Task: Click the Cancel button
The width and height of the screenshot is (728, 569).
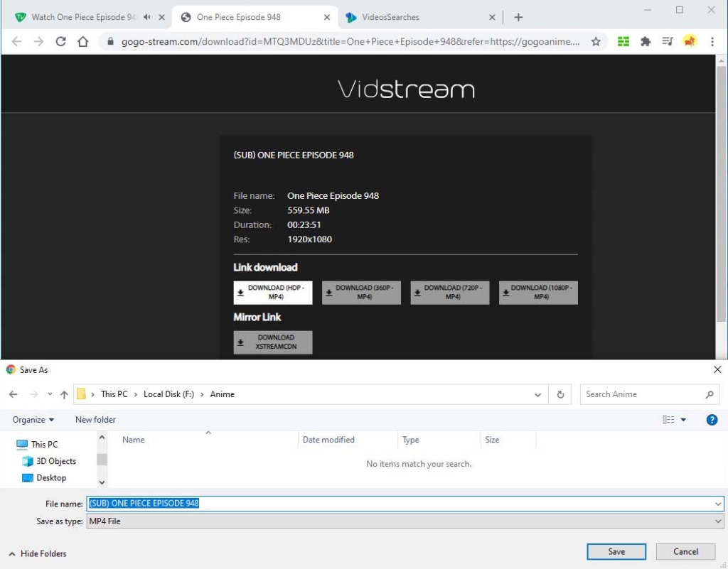Action: pos(685,551)
